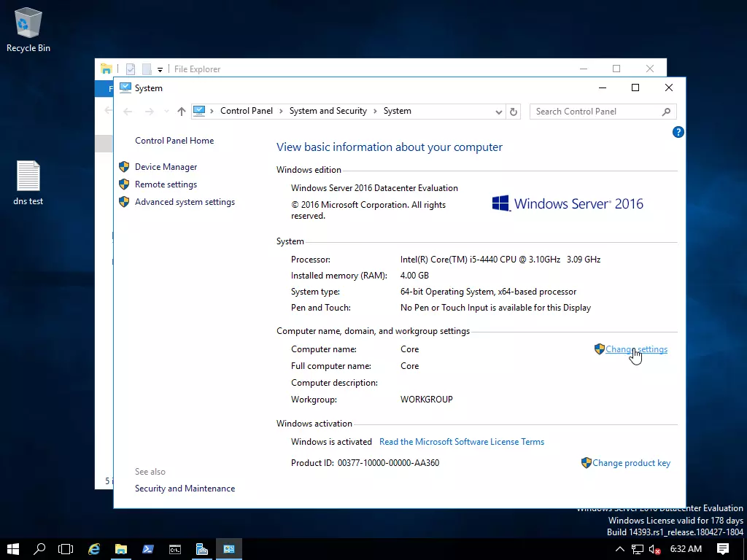Refresh the System control panel page
Screen dimensions: 747x560
pyautogui.click(x=513, y=112)
